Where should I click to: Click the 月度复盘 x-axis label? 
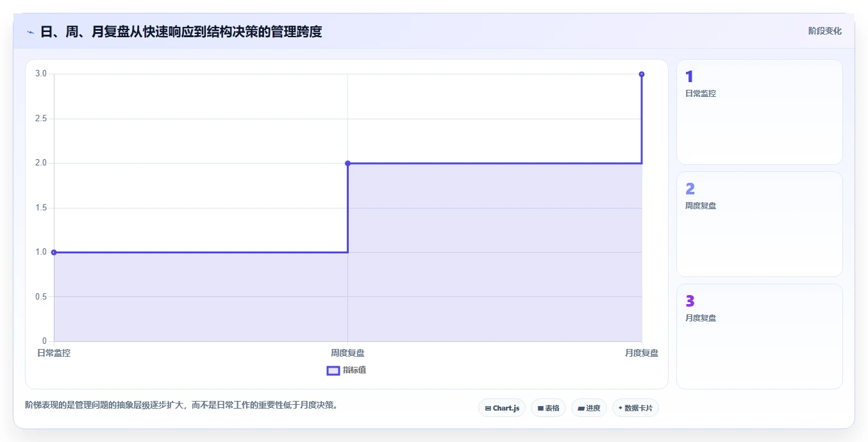coord(642,353)
